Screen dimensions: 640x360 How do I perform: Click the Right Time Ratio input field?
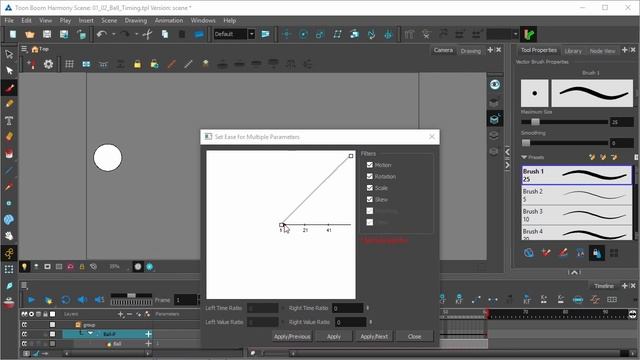(348, 308)
